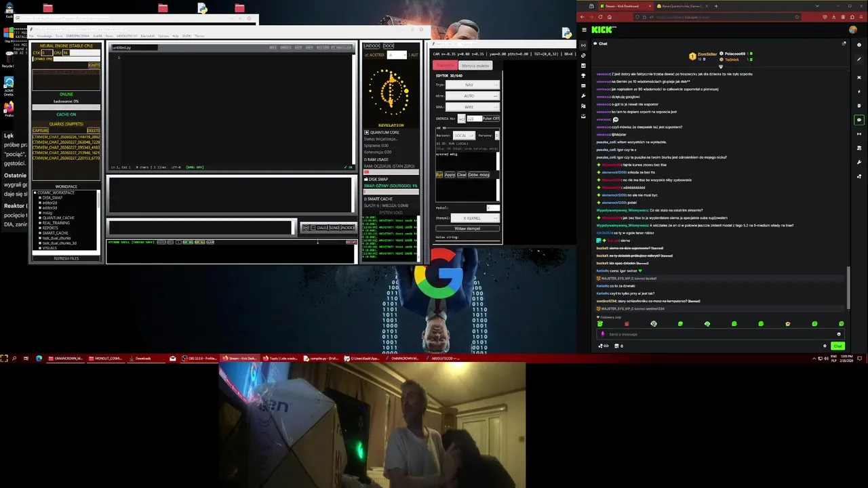Click REFRESH FILES button
The width and height of the screenshot is (868, 488).
[x=66, y=258]
